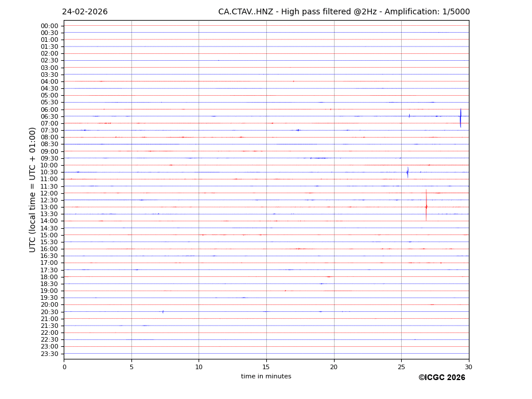Select the 12:00 time label

tap(49, 193)
